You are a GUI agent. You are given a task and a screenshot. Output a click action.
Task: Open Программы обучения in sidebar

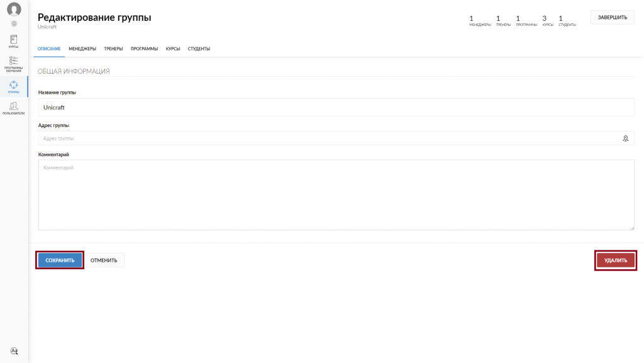[14, 64]
